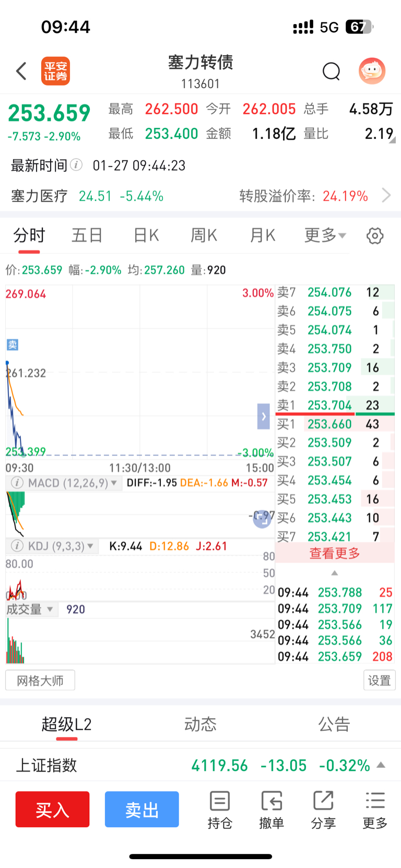
Task: Tap the blue 卖 marker on chart
Action: (x=12, y=344)
